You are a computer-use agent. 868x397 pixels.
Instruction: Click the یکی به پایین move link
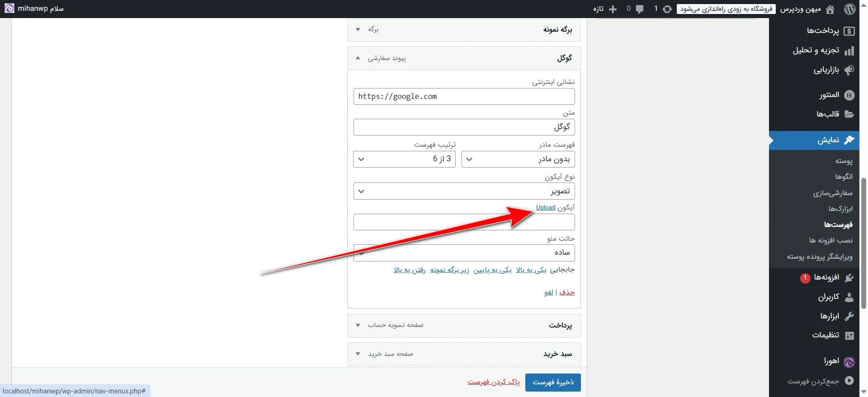coord(492,270)
